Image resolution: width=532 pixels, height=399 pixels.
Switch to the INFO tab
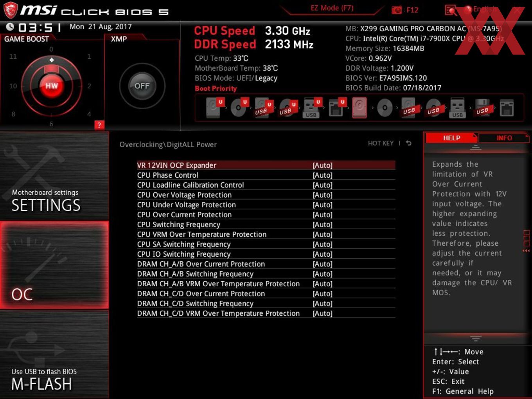click(504, 138)
